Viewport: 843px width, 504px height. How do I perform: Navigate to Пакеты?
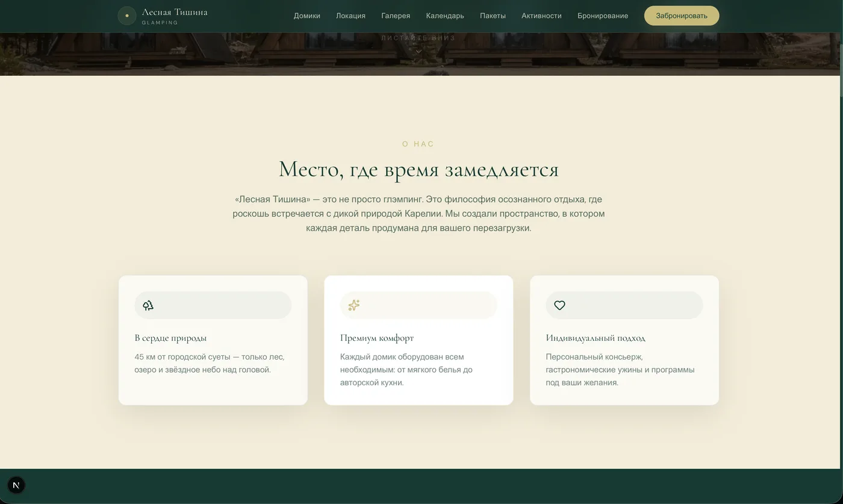(493, 16)
